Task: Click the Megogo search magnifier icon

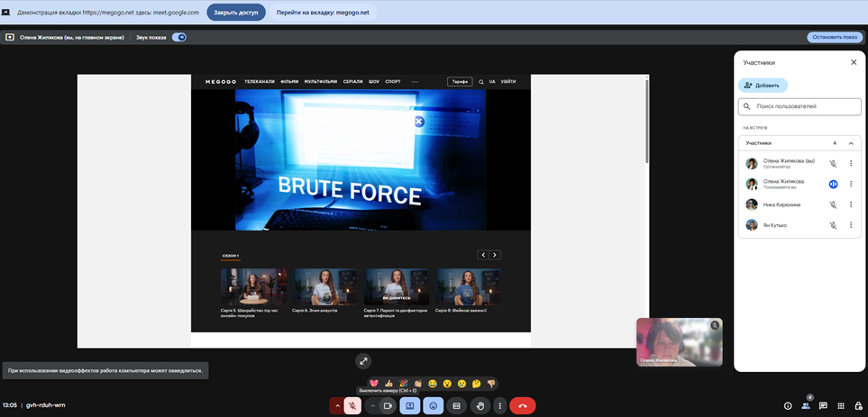Action: tap(481, 82)
